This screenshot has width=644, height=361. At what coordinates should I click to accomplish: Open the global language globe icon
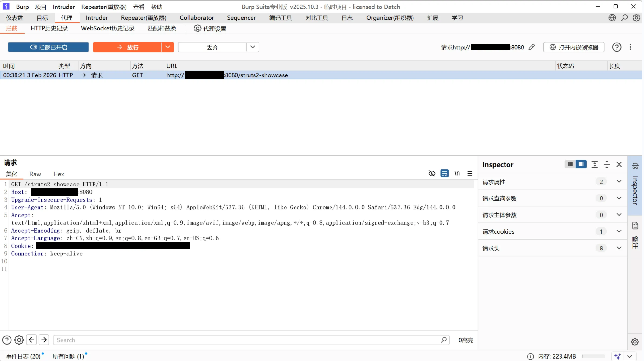[612, 18]
